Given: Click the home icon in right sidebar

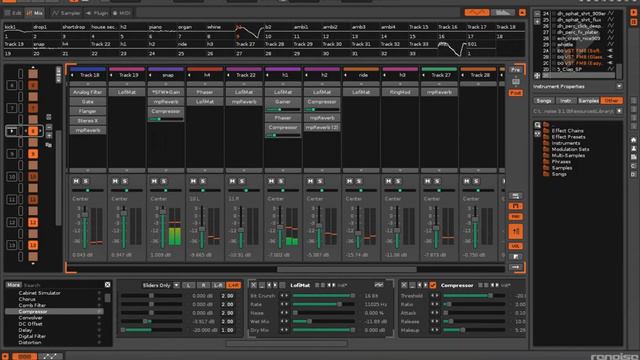Looking at the screenshot, I should (x=633, y=140).
